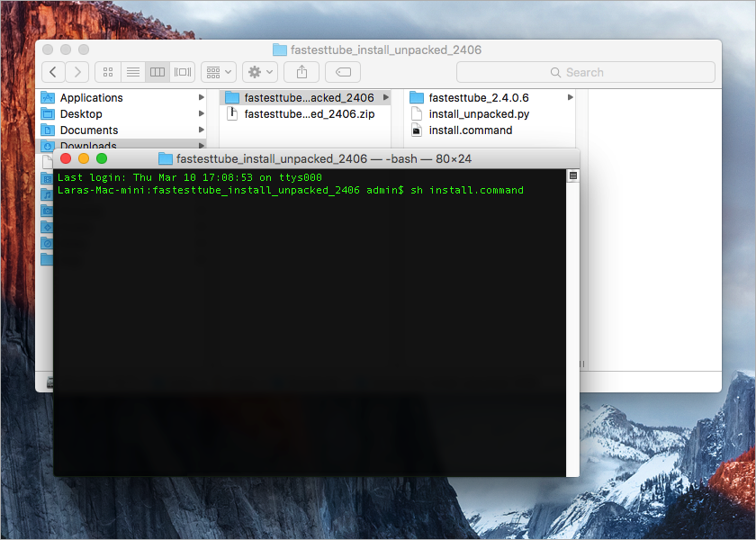
Task: Minimize the Terminal window
Action: pyautogui.click(x=84, y=158)
